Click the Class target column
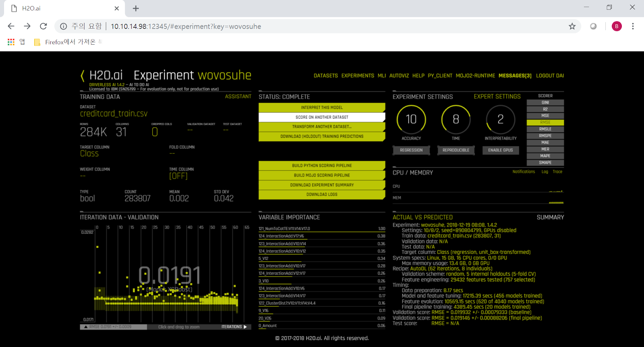This screenshot has width=644, height=347. [89, 154]
